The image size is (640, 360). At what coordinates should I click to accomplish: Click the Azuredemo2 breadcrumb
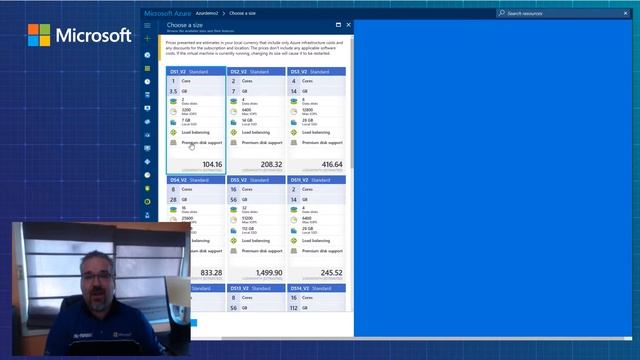click(x=207, y=13)
